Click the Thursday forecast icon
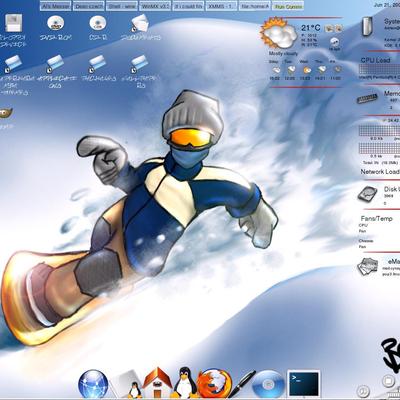This screenshot has width=400, height=400. click(321, 70)
